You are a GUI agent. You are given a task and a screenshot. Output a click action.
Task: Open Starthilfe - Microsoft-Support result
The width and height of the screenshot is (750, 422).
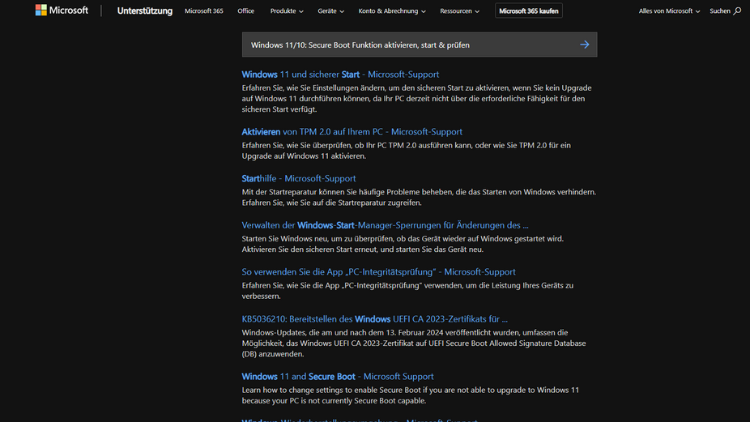click(x=298, y=178)
